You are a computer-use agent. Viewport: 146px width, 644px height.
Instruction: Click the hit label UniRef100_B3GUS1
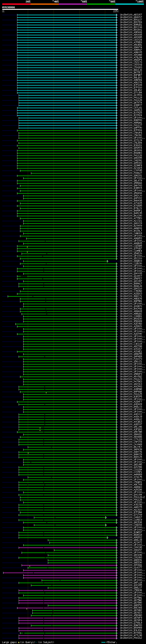[x=131, y=145]
